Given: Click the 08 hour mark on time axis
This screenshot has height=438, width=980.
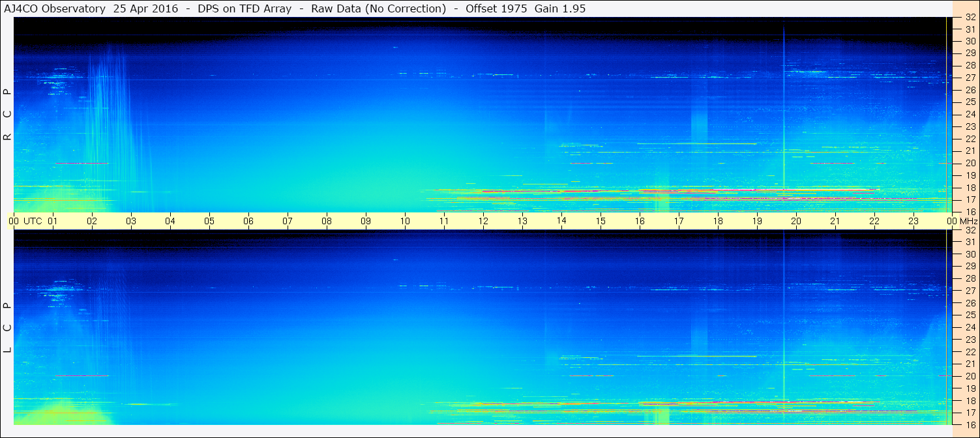Looking at the screenshot, I should point(327,221).
